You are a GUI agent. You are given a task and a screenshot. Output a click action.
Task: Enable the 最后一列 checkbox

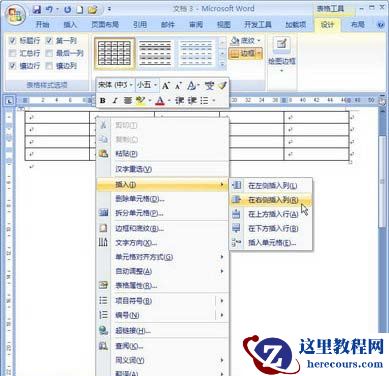click(x=49, y=53)
